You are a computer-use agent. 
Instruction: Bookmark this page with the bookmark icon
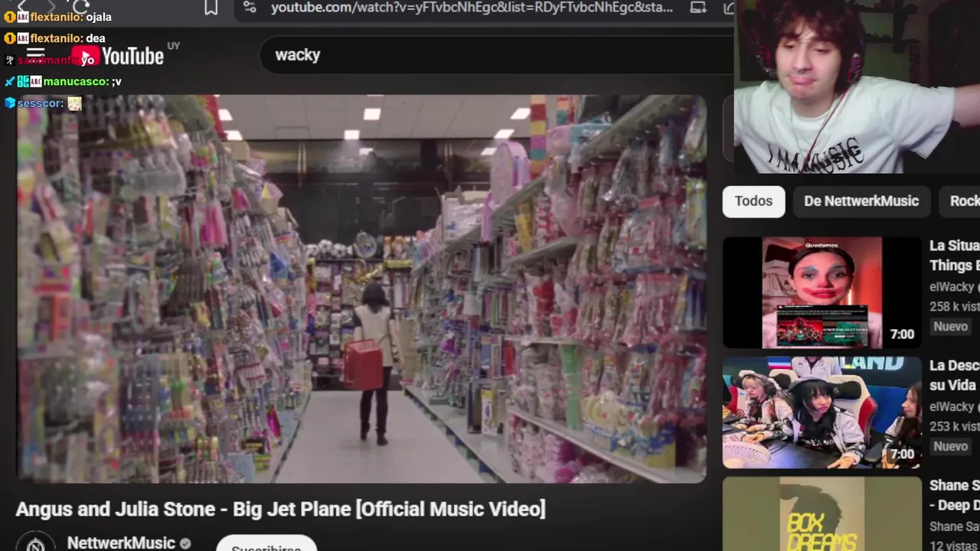coord(211,8)
